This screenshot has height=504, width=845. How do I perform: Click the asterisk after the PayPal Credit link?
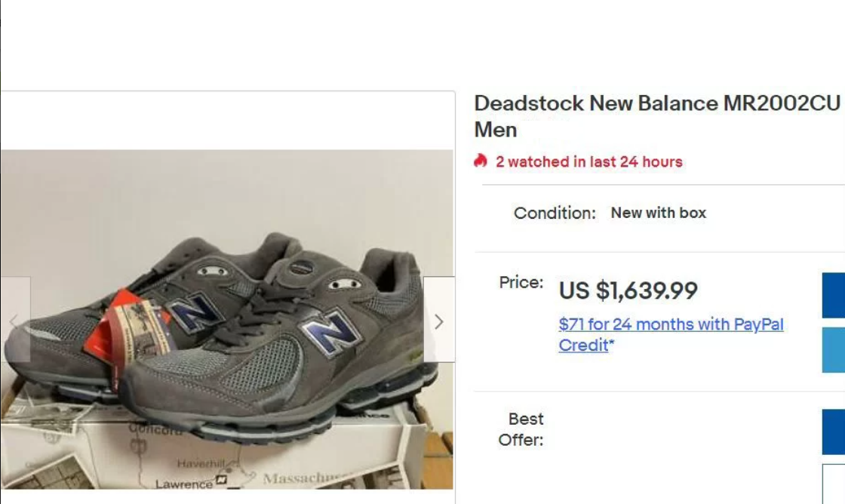tap(612, 344)
